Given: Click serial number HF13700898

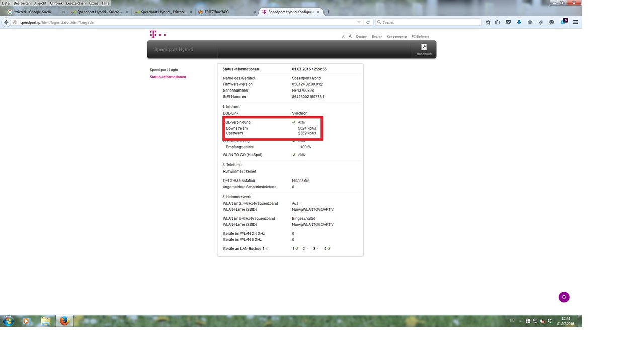Looking at the screenshot, I should [303, 90].
